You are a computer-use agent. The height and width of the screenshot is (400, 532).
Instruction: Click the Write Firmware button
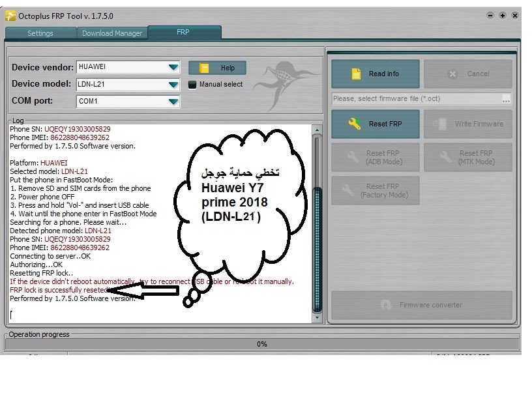pos(468,124)
